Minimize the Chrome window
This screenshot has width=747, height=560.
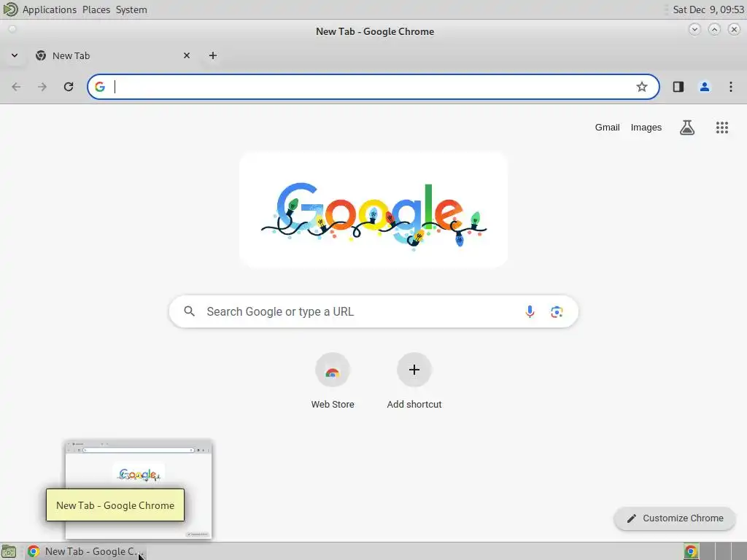[694, 29]
